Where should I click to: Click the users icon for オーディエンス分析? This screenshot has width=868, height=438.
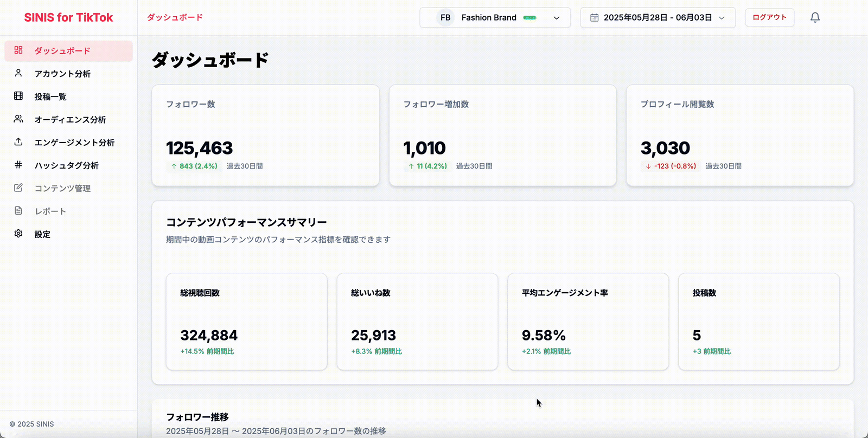click(18, 119)
